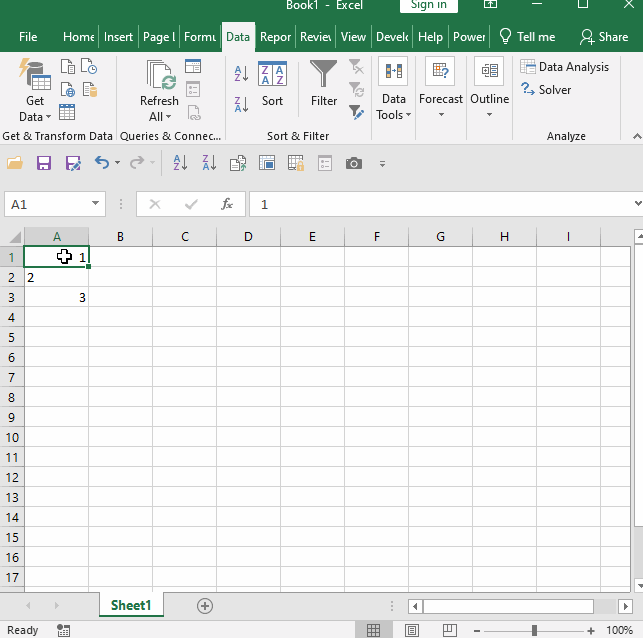Viewport: 643px width, 638px height.
Task: Customize the Quick Access Toolbar dropdown
Action: coord(382,164)
